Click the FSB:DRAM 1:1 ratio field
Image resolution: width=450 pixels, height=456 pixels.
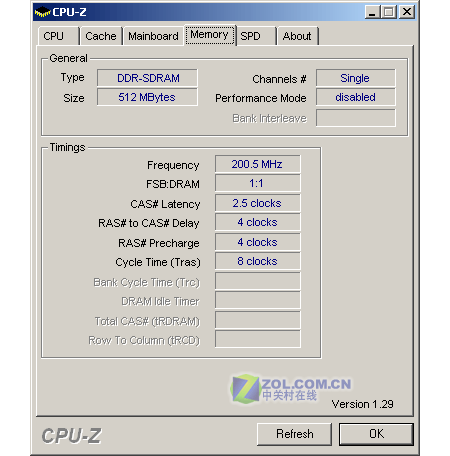(x=258, y=183)
